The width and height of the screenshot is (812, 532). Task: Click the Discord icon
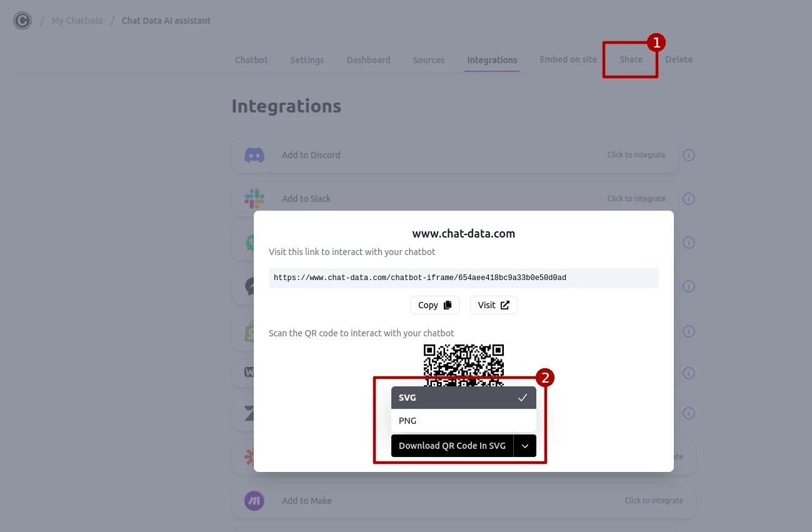click(x=254, y=155)
